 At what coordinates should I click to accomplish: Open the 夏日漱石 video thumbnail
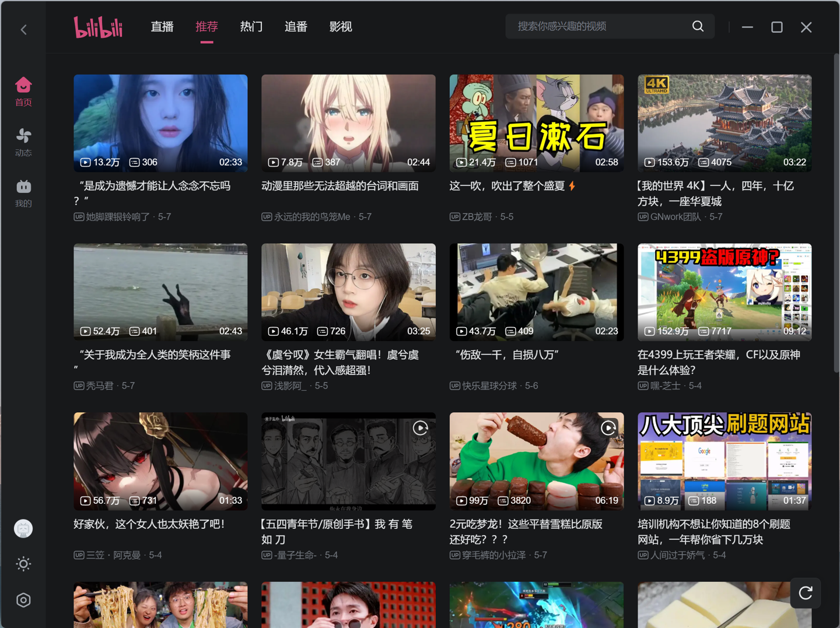coord(537,123)
